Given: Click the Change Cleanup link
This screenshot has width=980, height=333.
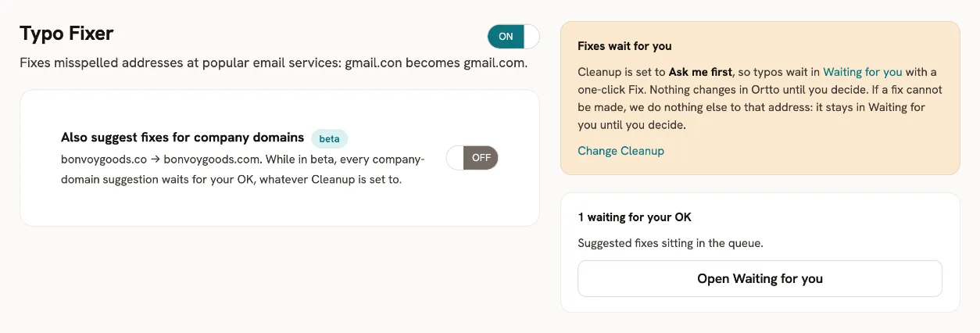Looking at the screenshot, I should click(x=621, y=151).
